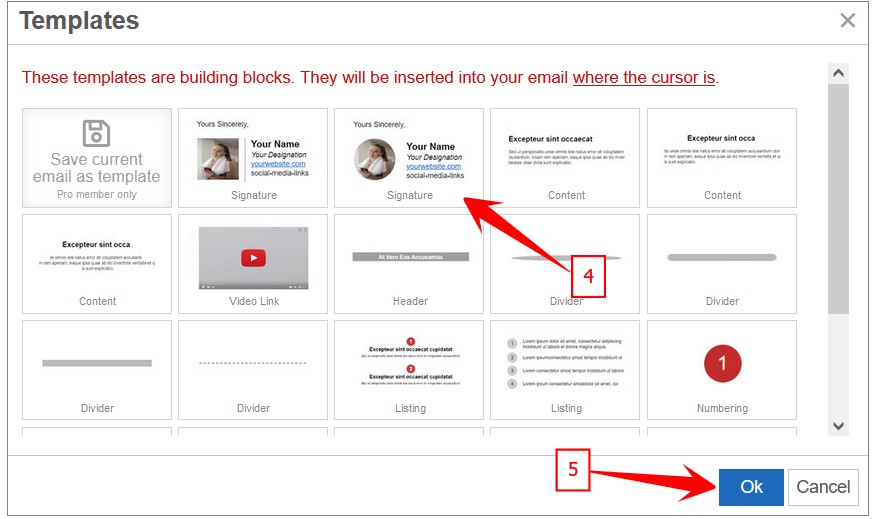
Task: Insert the Video Link template
Action: coord(253,264)
